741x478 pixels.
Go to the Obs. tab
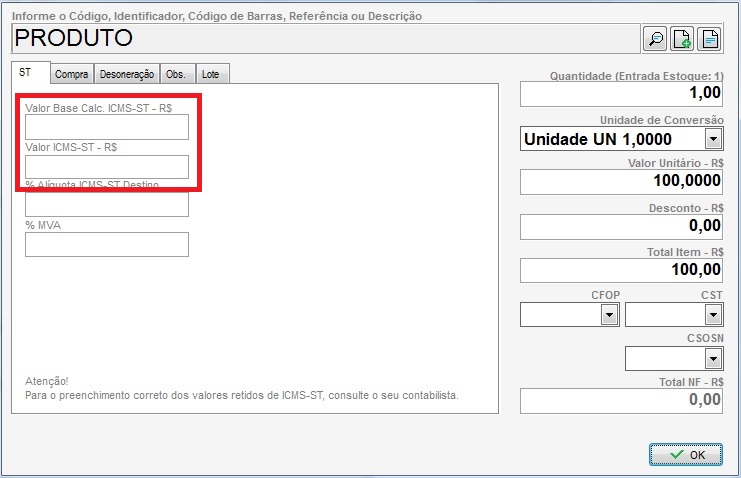(175, 74)
